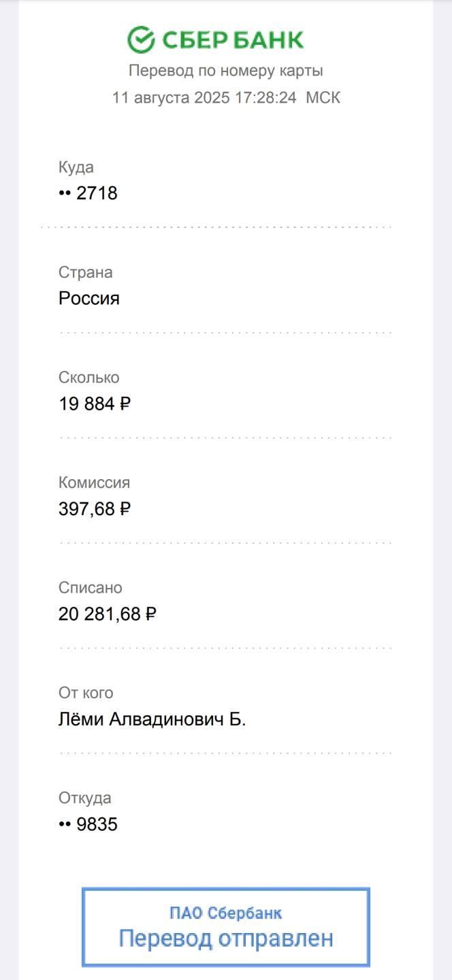Click the Sberbank green checkmark logo icon

click(141, 40)
